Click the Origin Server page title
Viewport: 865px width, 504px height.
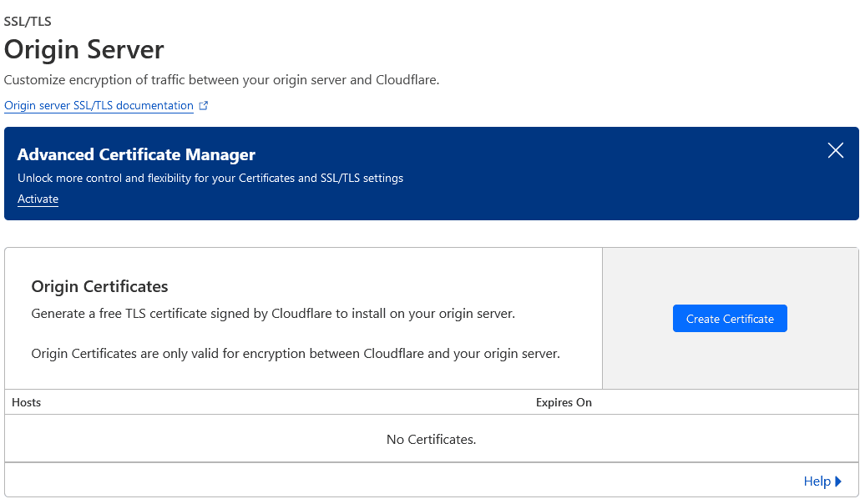coord(83,49)
